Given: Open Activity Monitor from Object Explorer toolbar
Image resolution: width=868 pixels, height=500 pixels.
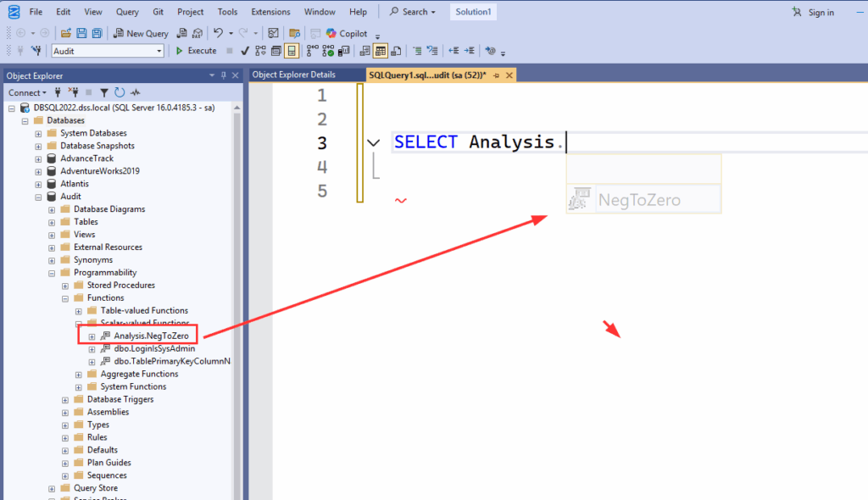Looking at the screenshot, I should 135,92.
